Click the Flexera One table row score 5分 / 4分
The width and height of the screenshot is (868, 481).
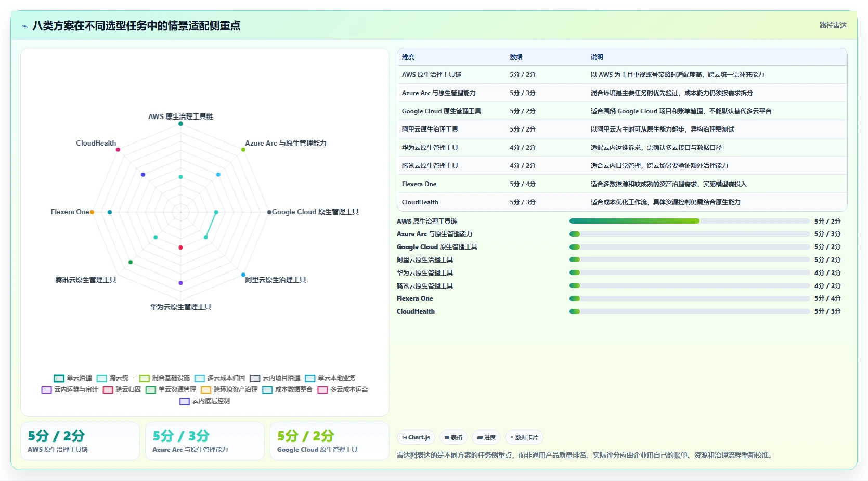point(523,184)
